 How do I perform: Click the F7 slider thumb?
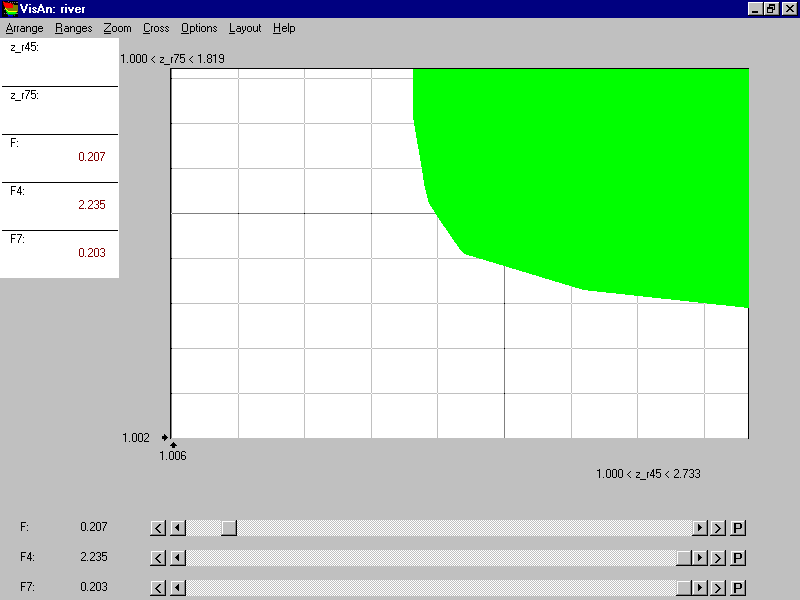pyautogui.click(x=684, y=588)
